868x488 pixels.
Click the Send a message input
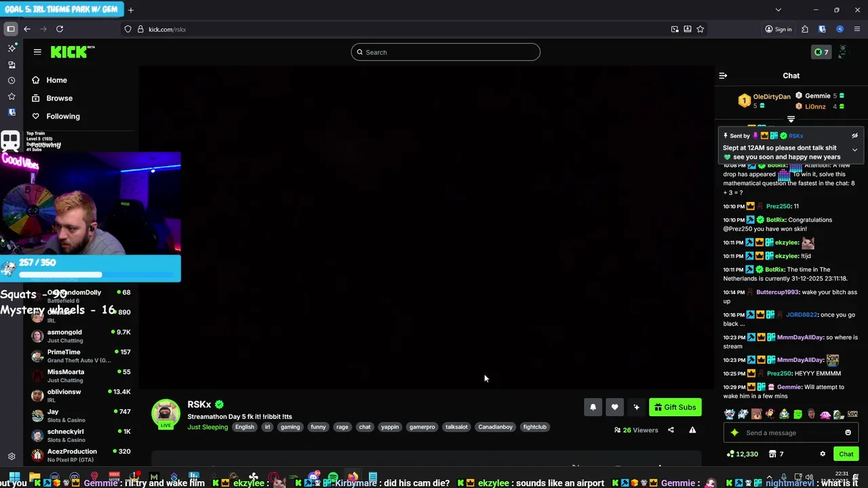point(790,432)
